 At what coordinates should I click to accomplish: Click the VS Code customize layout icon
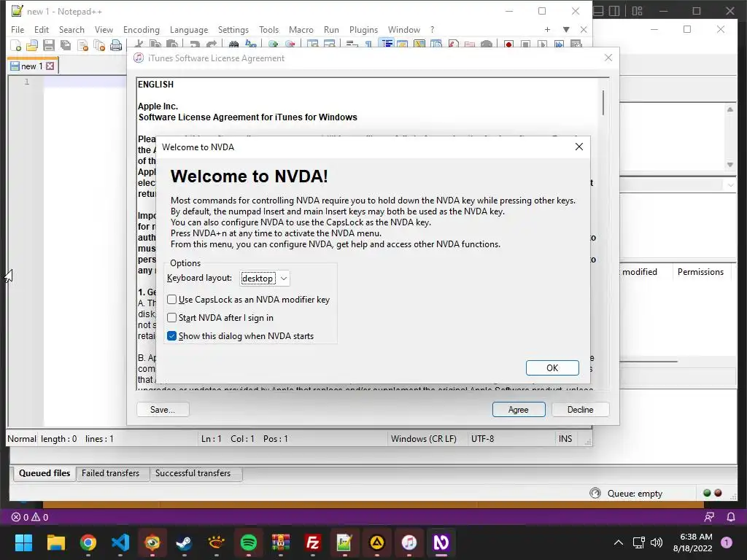click(637, 11)
